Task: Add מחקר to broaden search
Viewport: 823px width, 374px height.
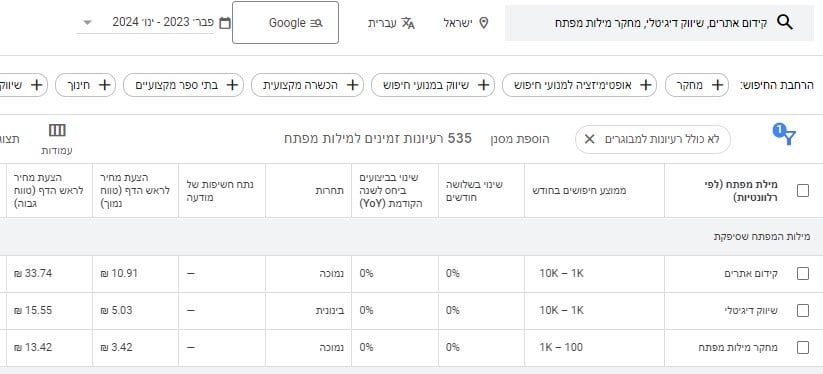Action: tap(697, 85)
